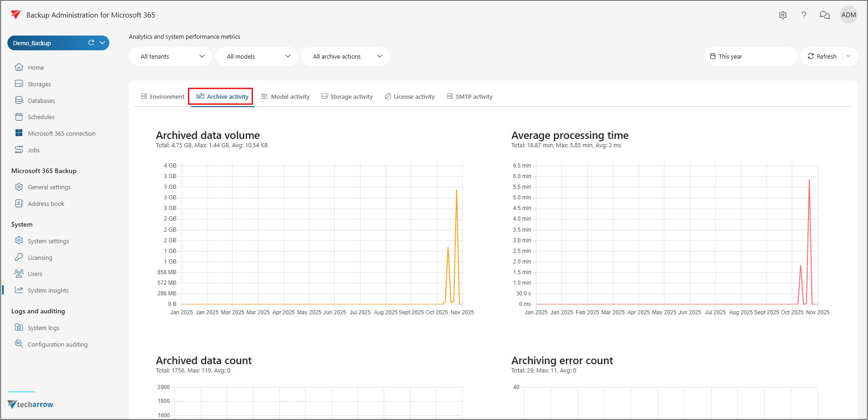Expand the arrow next to Refresh
This screenshot has width=868, height=420.
click(848, 56)
